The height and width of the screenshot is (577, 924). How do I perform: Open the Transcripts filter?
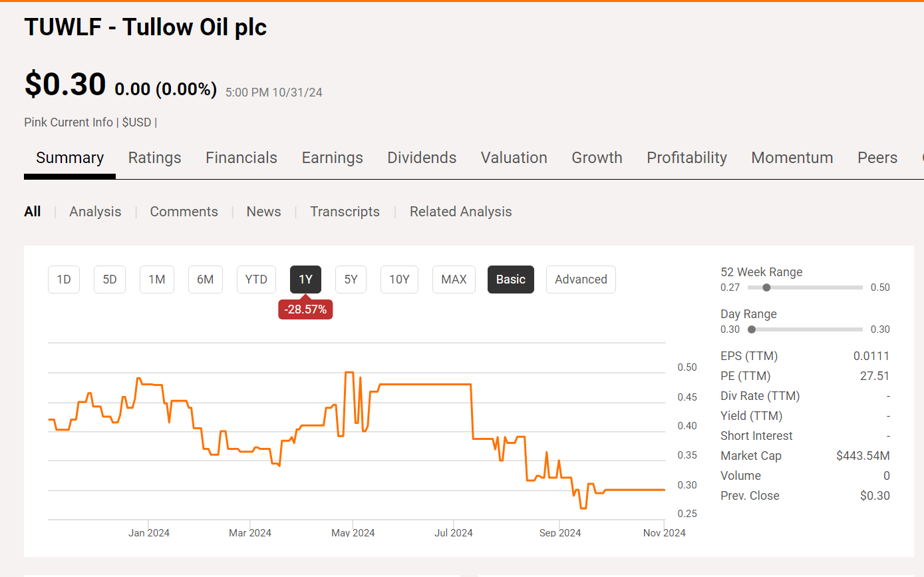(x=345, y=212)
